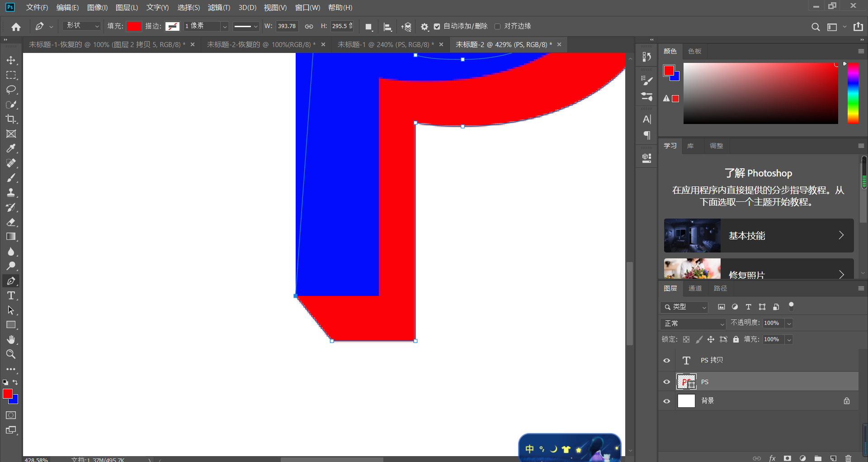Click the delete layer trash icon
The height and width of the screenshot is (462, 868).
(x=848, y=458)
